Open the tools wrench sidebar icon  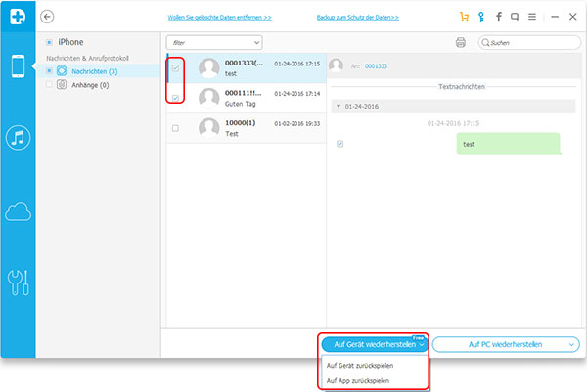[x=18, y=283]
